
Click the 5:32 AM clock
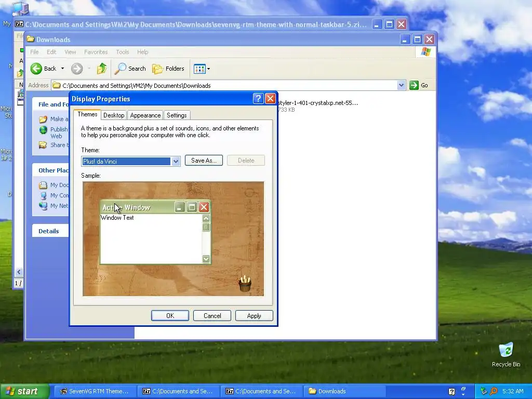click(513, 391)
